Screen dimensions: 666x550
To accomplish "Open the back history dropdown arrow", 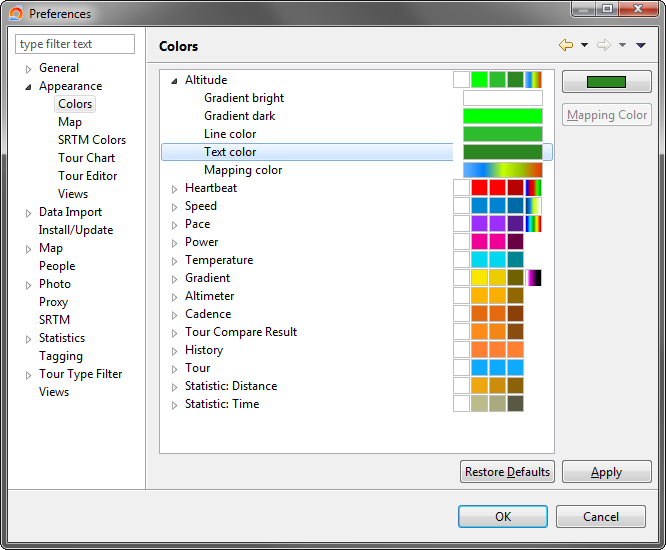I will coord(584,46).
